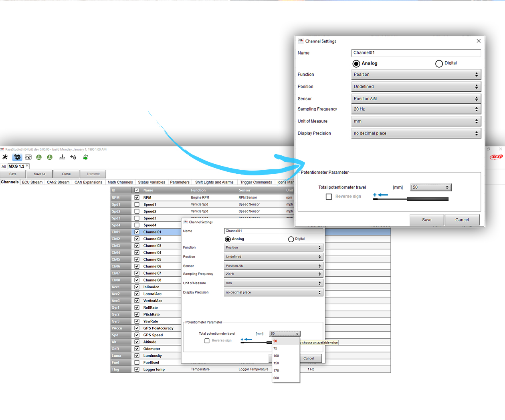Choose 100 from the potentiometer travel list
This screenshot has width=505, height=420.
(x=286, y=356)
